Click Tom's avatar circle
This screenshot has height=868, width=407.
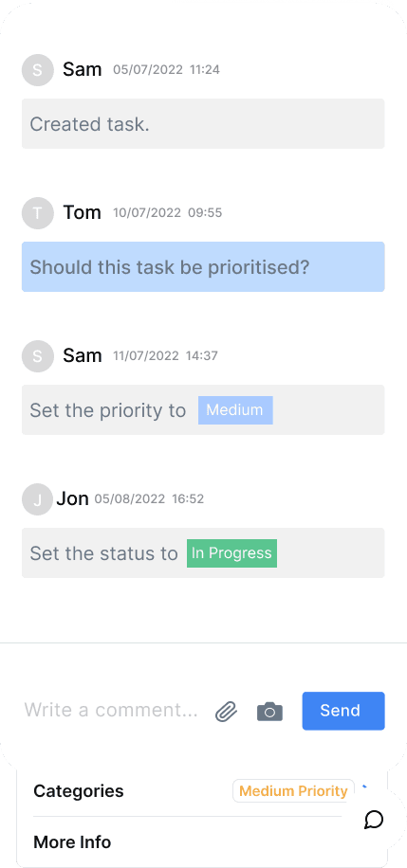point(38,212)
